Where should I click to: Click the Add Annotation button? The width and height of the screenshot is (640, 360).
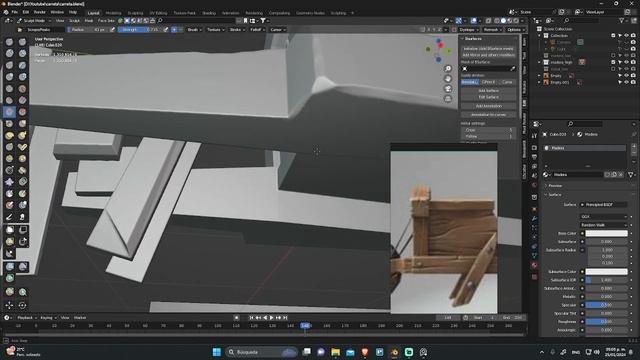489,106
